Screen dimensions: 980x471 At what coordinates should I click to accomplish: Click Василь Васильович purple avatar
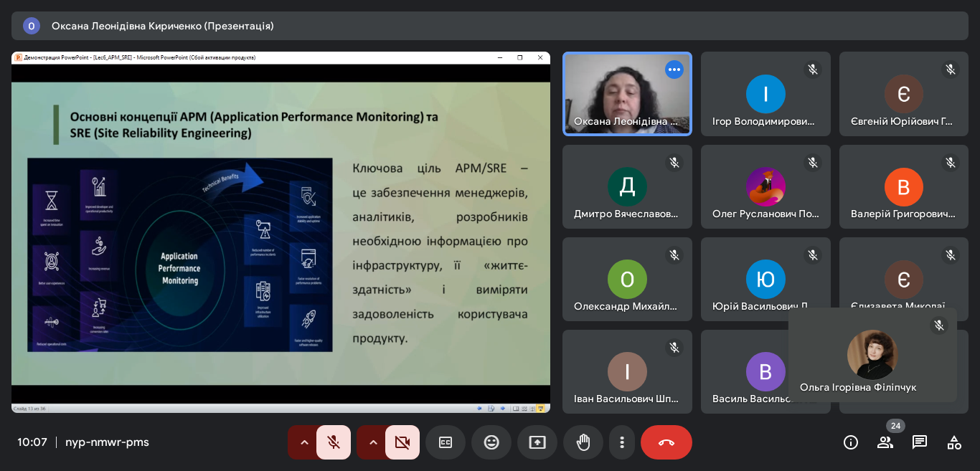click(x=765, y=371)
